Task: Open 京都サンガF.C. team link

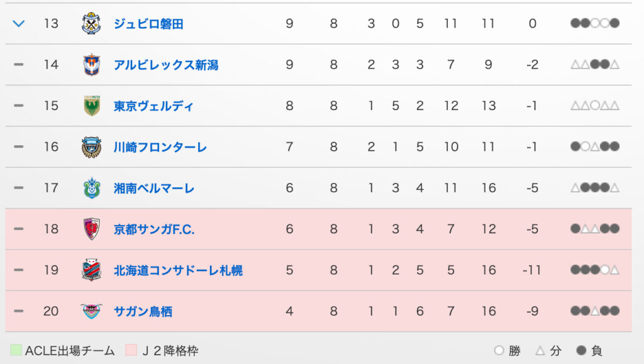Action: point(154,229)
